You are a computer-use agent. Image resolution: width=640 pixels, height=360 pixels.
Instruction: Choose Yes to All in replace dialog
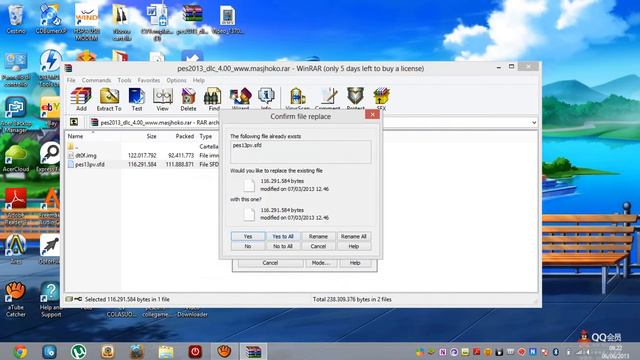(x=283, y=236)
